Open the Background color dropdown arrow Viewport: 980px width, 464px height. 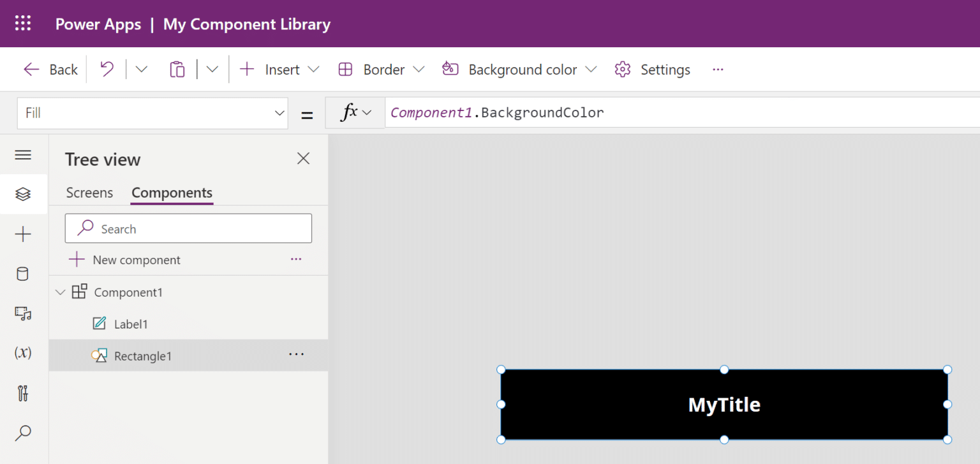(591, 69)
